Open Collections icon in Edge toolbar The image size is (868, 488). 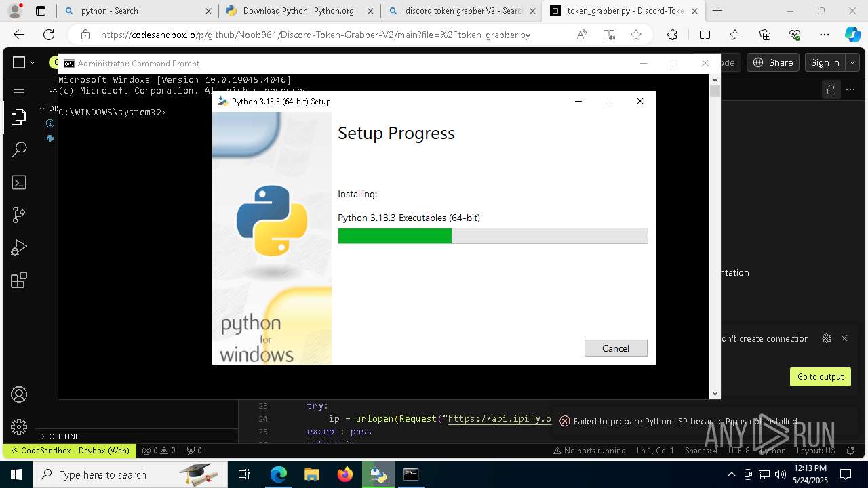pos(765,35)
